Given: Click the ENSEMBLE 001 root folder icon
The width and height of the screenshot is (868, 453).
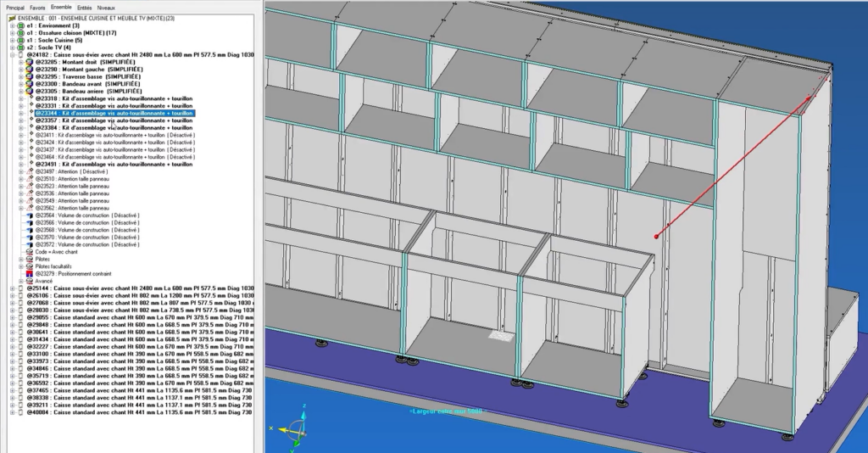Looking at the screenshot, I should [x=12, y=19].
